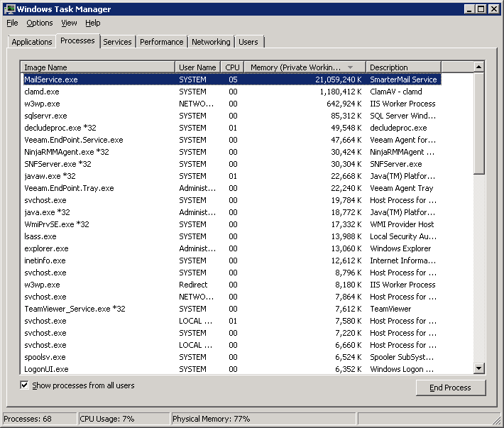Select the explorer.exe process
Screen dimensions: 504x428
pyautogui.click(x=46, y=248)
